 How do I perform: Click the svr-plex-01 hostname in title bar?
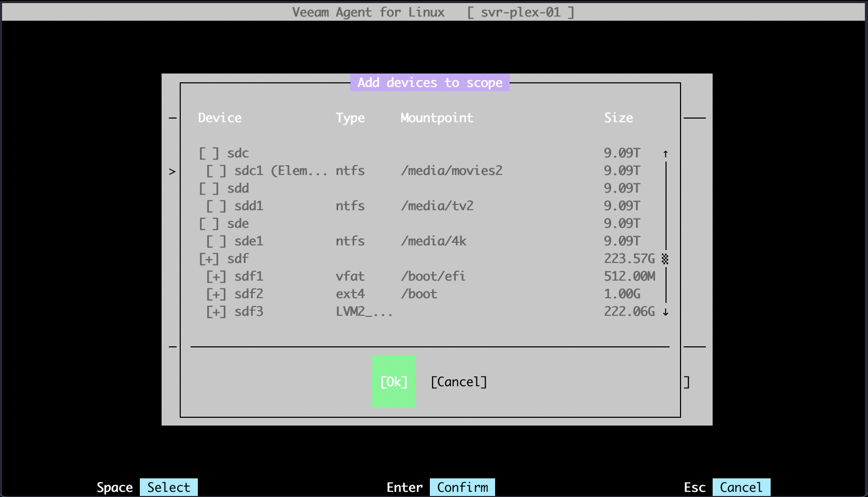point(520,12)
